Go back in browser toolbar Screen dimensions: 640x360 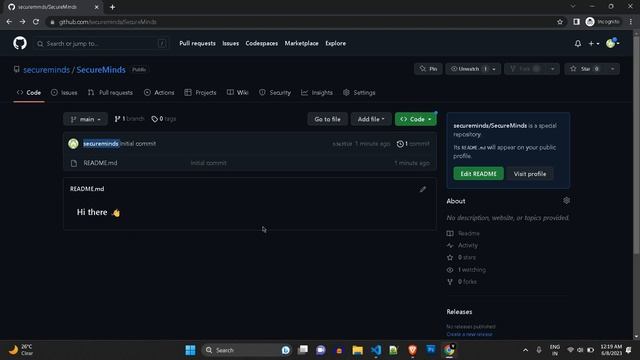pos(9,22)
